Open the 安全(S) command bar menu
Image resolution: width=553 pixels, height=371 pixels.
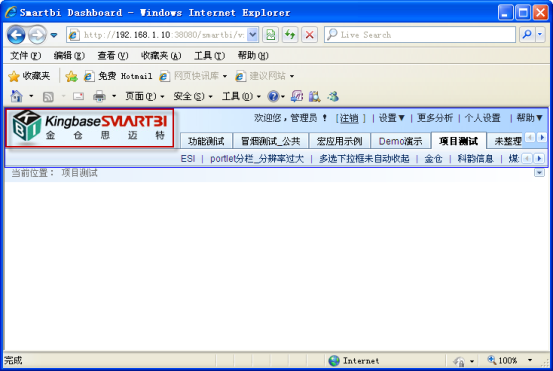[x=193, y=96]
